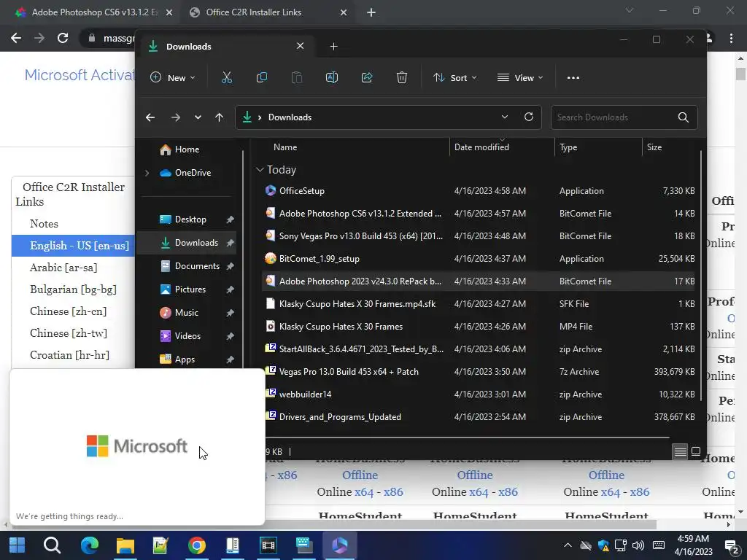Open recent locations dropdown arrow
Image resolution: width=747 pixels, height=560 pixels.
click(x=198, y=117)
